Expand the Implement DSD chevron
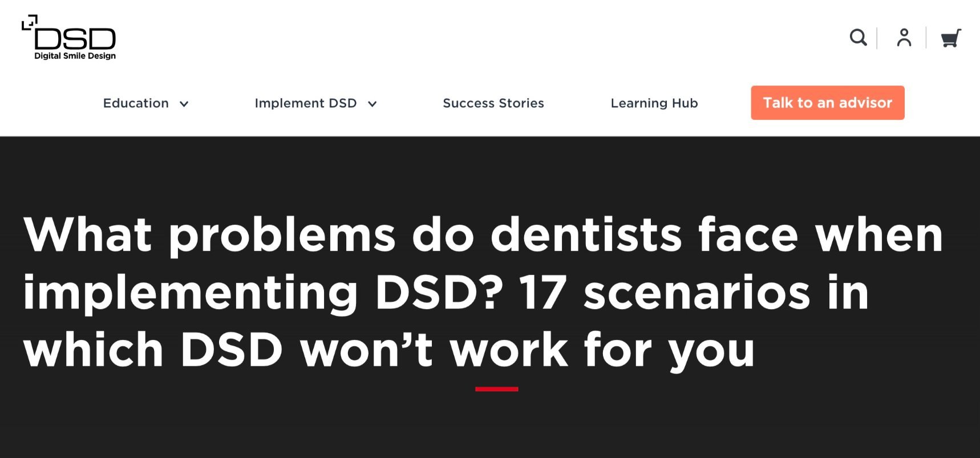The image size is (980, 458). coord(372,104)
